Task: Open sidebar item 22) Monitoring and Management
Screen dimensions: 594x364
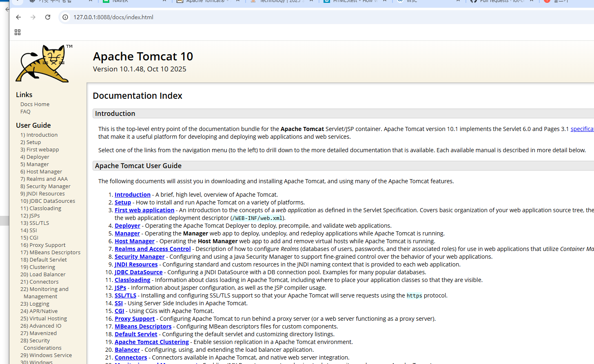Action: pos(44,293)
